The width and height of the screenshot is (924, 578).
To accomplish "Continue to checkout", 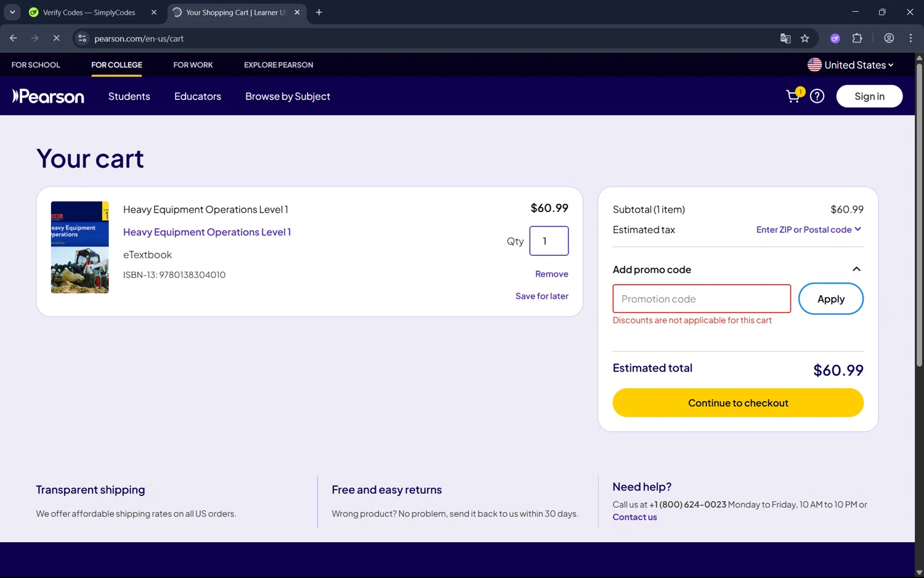I will click(x=738, y=402).
